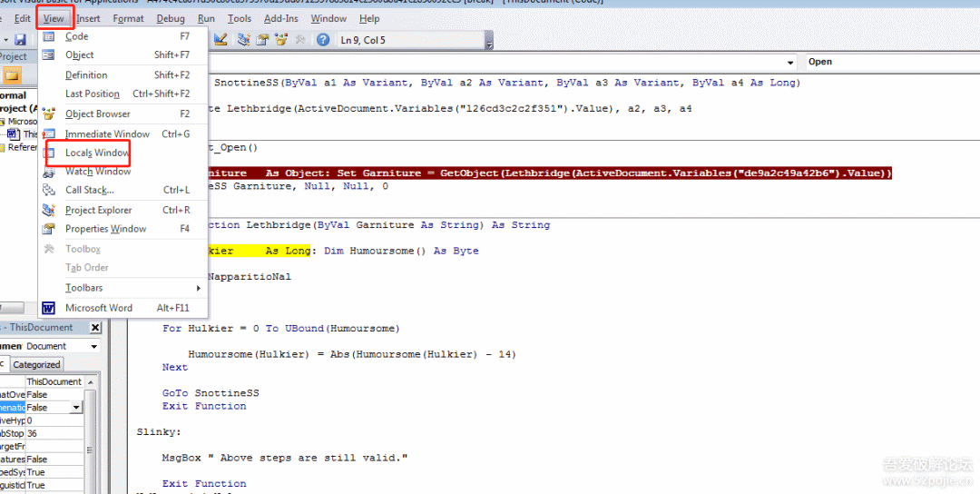
Task: Select the References folder in the project tree
Action: point(19,148)
